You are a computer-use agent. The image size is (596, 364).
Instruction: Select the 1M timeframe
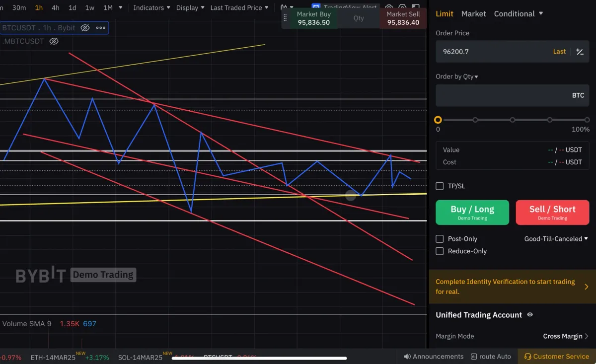tap(108, 7)
